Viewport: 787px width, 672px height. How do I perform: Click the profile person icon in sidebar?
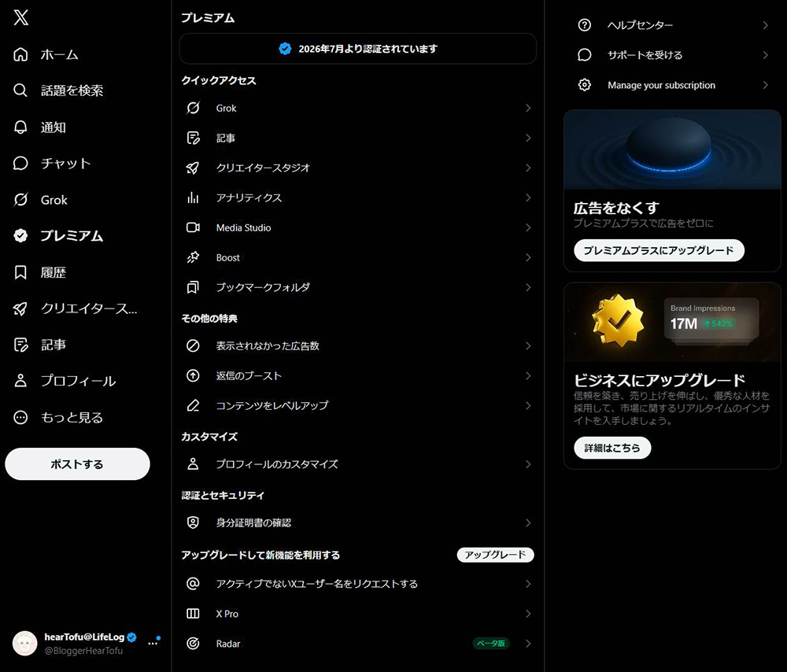(x=20, y=380)
